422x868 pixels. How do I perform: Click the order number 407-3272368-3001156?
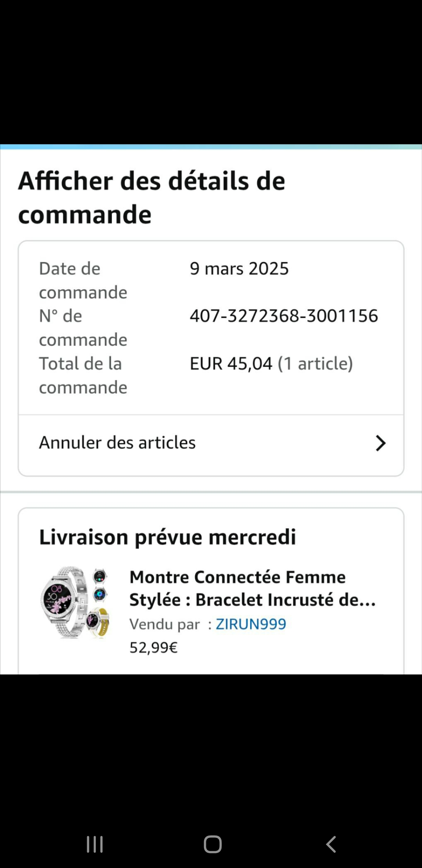[284, 316]
